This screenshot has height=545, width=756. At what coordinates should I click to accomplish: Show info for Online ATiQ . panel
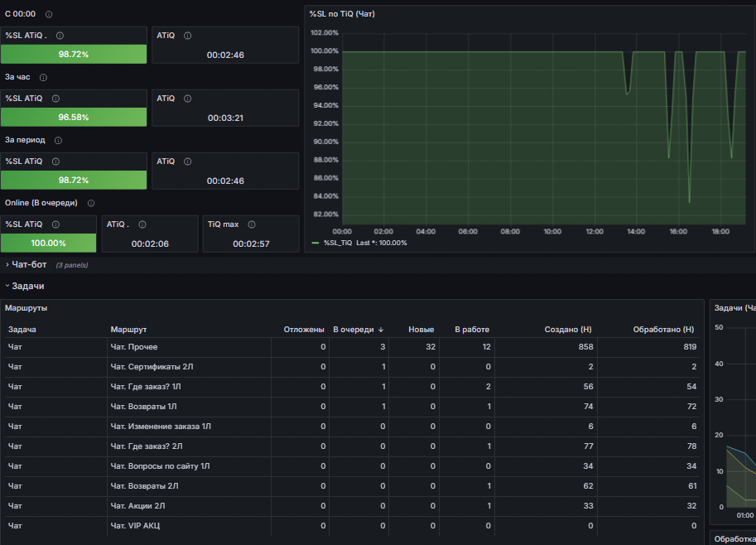point(142,224)
